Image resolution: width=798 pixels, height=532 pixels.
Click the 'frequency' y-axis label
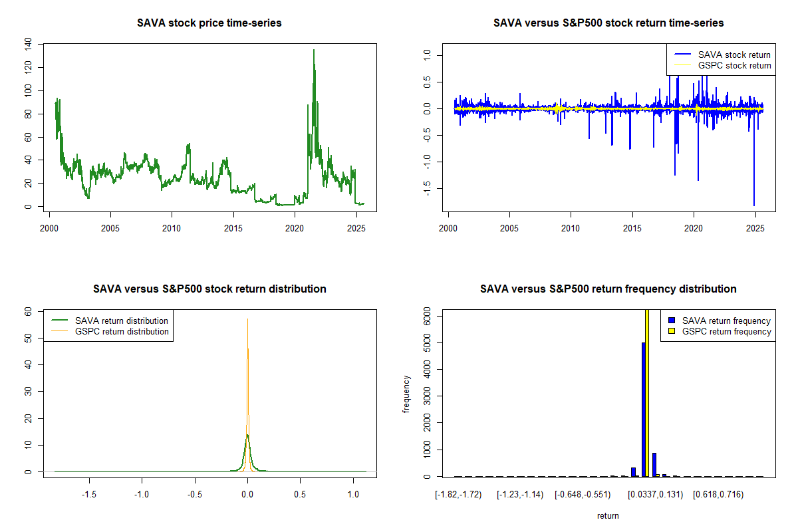406,394
